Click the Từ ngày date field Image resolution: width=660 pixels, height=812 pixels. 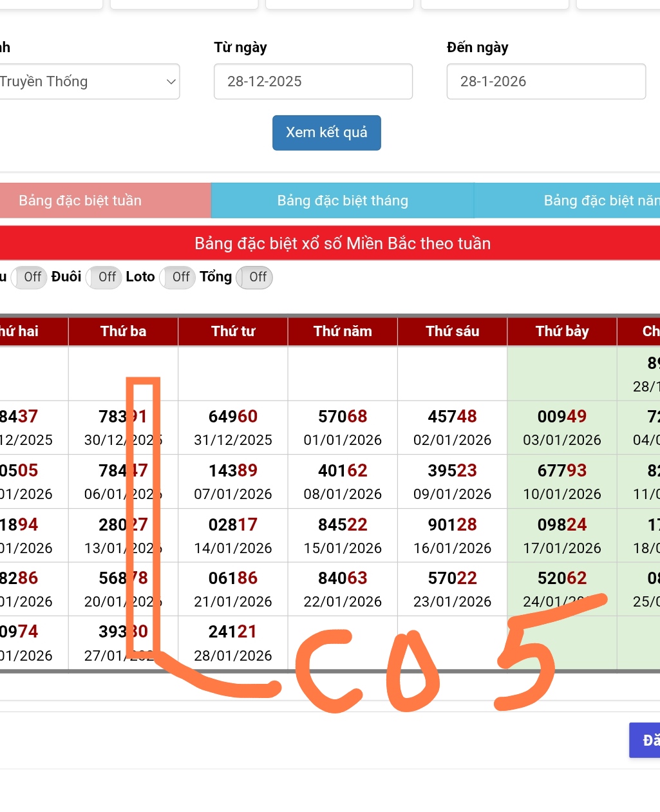(313, 81)
